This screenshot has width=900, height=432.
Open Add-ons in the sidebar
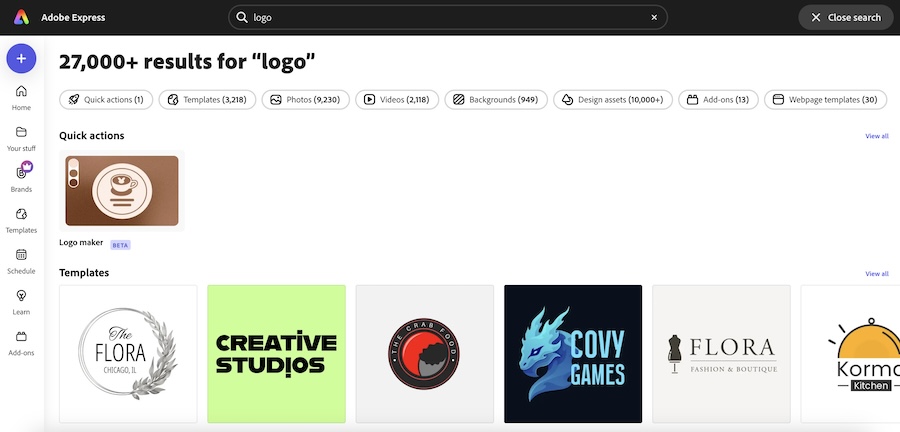(21, 343)
